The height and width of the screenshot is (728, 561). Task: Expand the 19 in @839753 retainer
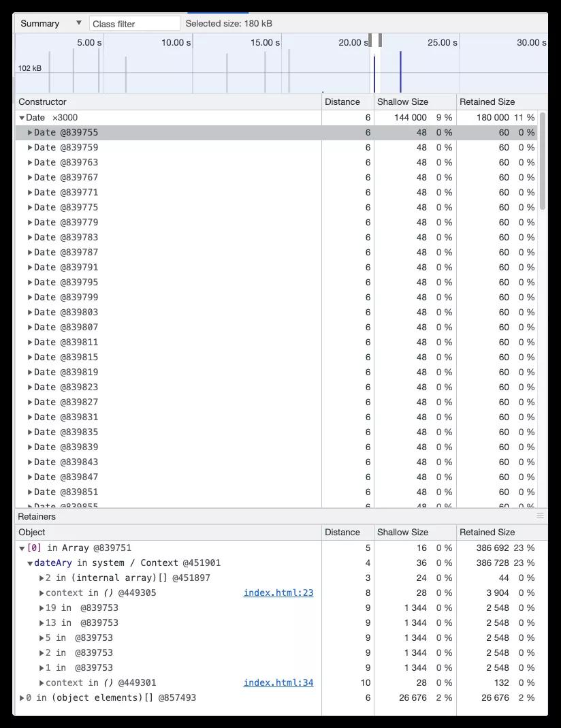42,607
